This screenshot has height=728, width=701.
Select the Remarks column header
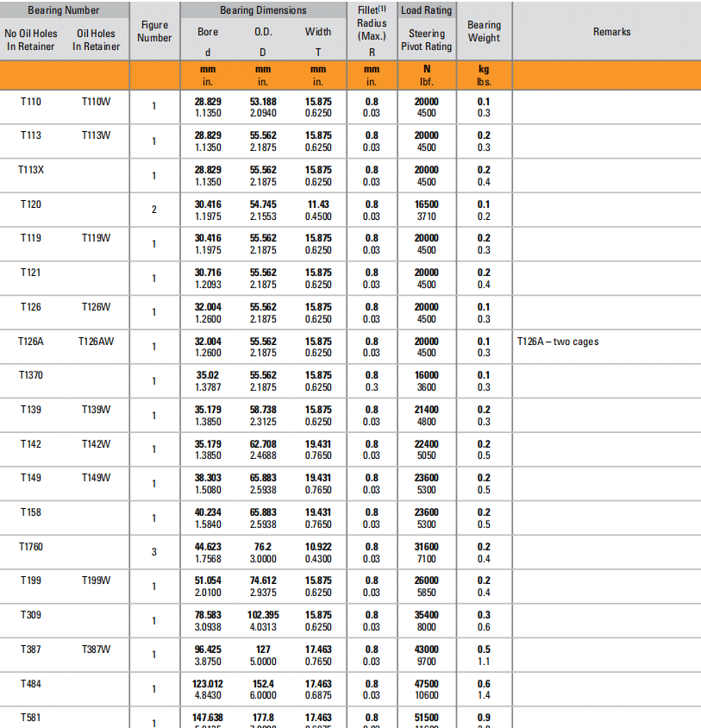611,32
